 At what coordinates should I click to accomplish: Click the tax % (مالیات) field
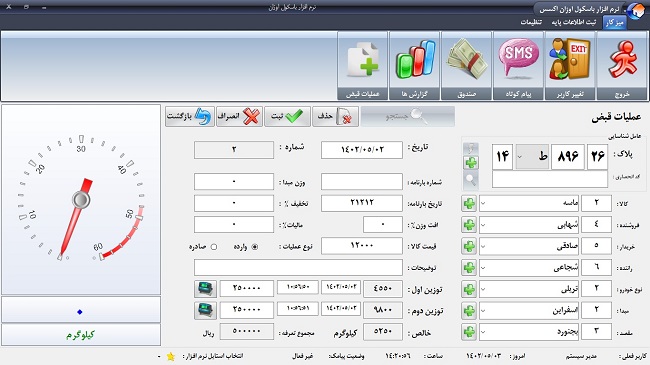click(234, 224)
